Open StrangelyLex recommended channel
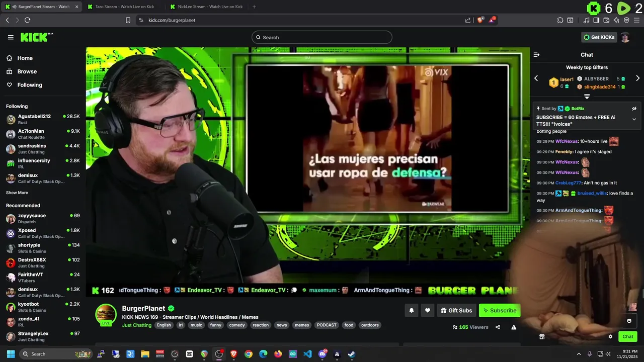This screenshot has width=644, height=362. click(43, 336)
